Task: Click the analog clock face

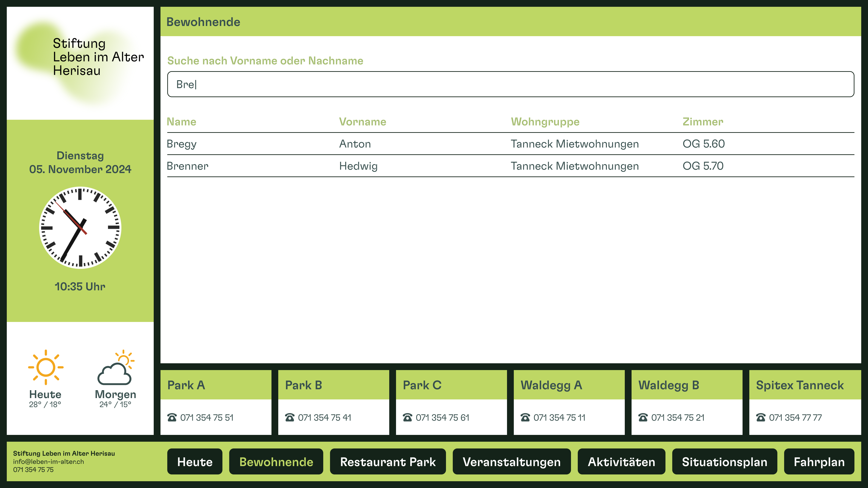Action: coord(80,228)
